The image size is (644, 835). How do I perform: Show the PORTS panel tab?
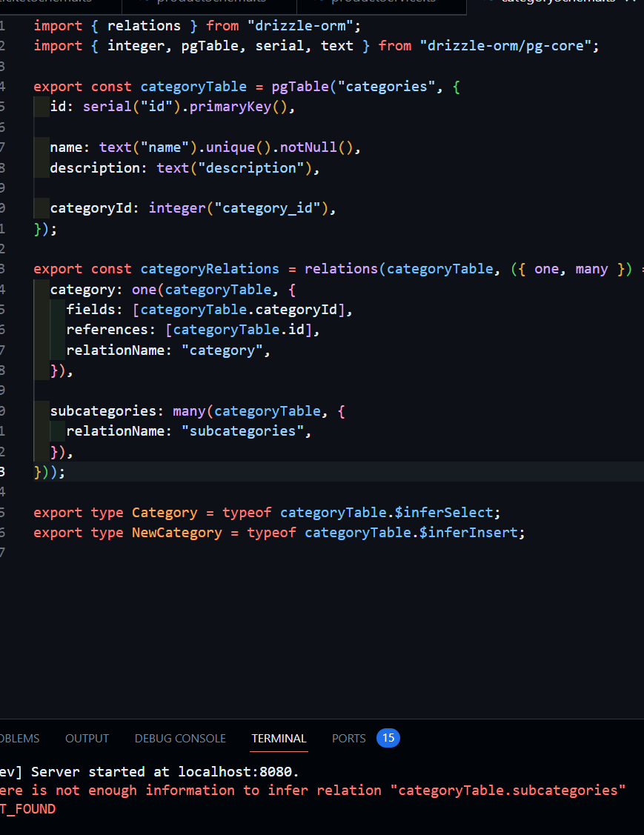click(x=348, y=738)
